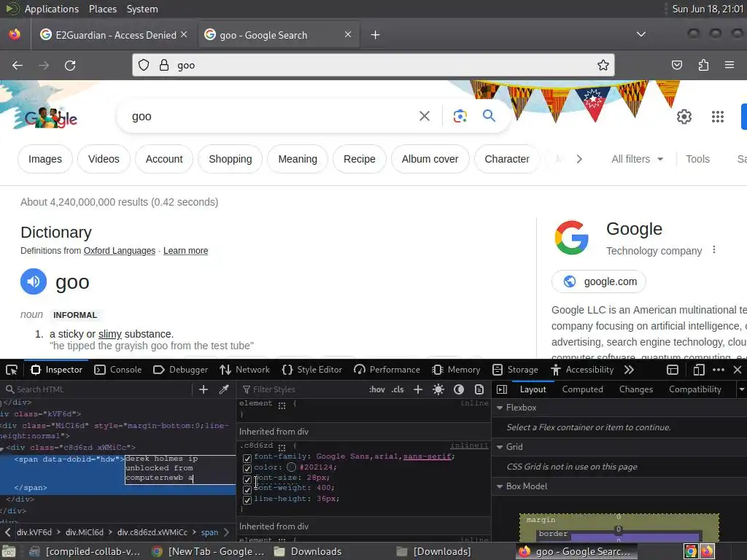
Task: Open the Accessibility panel
Action: (x=582, y=370)
